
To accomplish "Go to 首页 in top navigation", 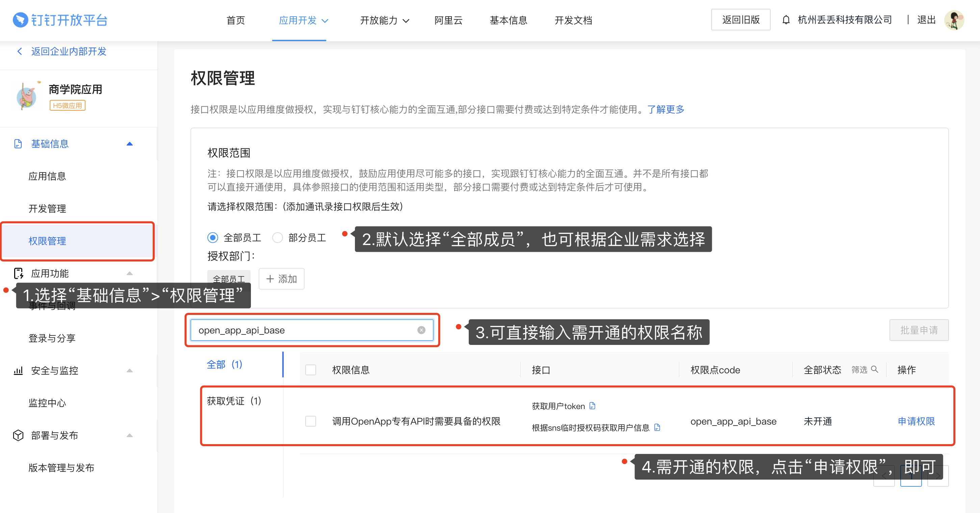I will 235,20.
